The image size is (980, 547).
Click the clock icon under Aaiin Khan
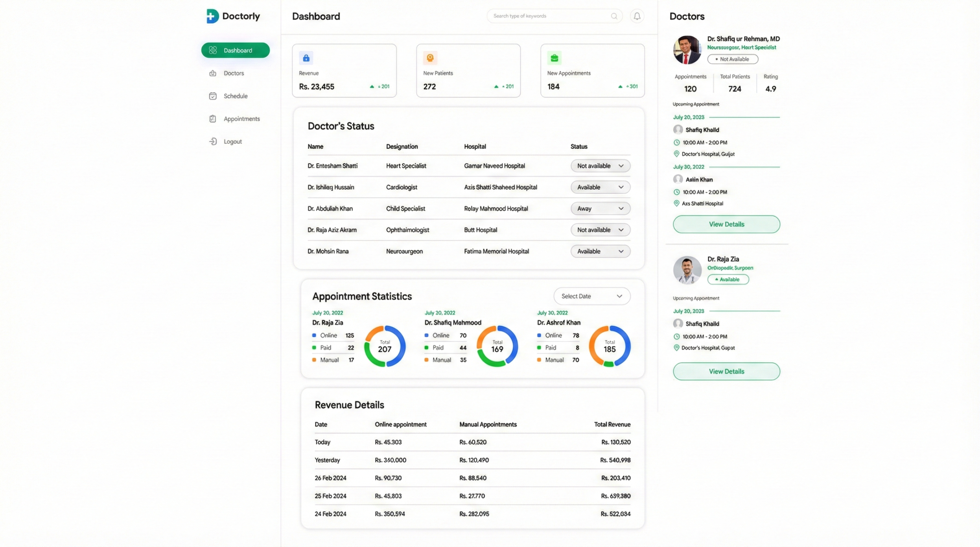(x=676, y=192)
